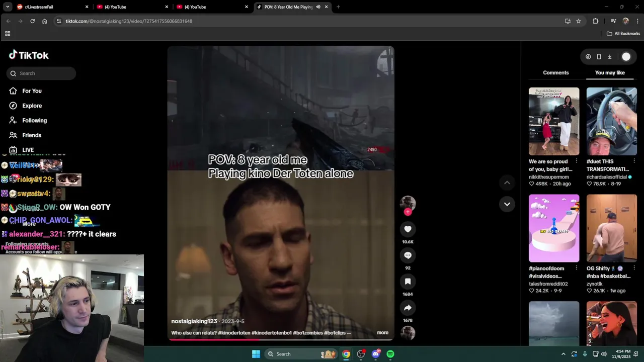The image size is (644, 362).
Task: Install app icon in address bar
Action: tap(568, 21)
